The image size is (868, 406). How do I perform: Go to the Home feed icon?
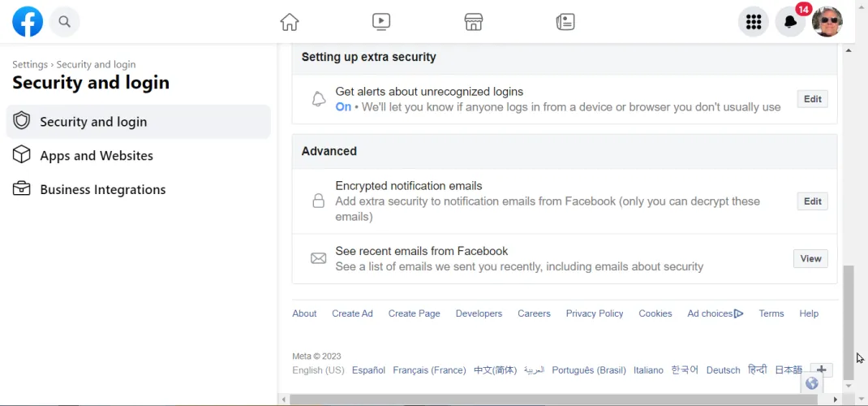pos(290,22)
